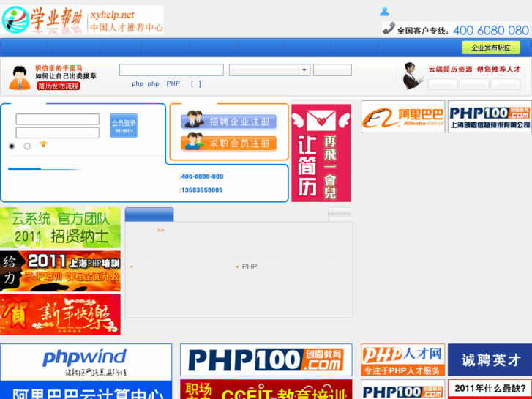Open the 云系统 官方团队 招贤纳士 banner
This screenshot has width=532, height=399.
point(61,228)
